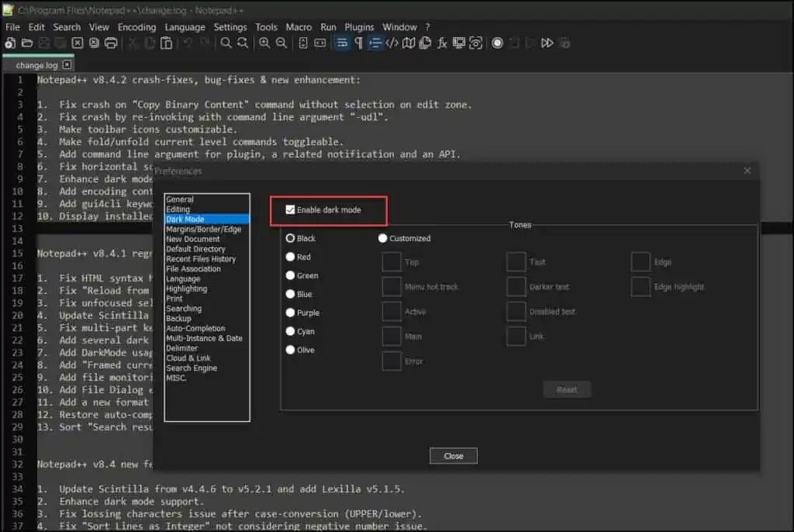
Task: Click the Zoom In magnifier icon
Action: click(x=264, y=43)
